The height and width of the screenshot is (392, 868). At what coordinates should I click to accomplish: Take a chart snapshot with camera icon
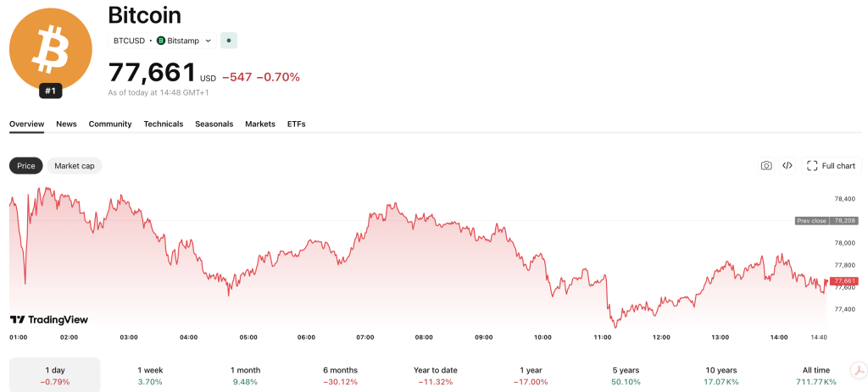(x=766, y=166)
